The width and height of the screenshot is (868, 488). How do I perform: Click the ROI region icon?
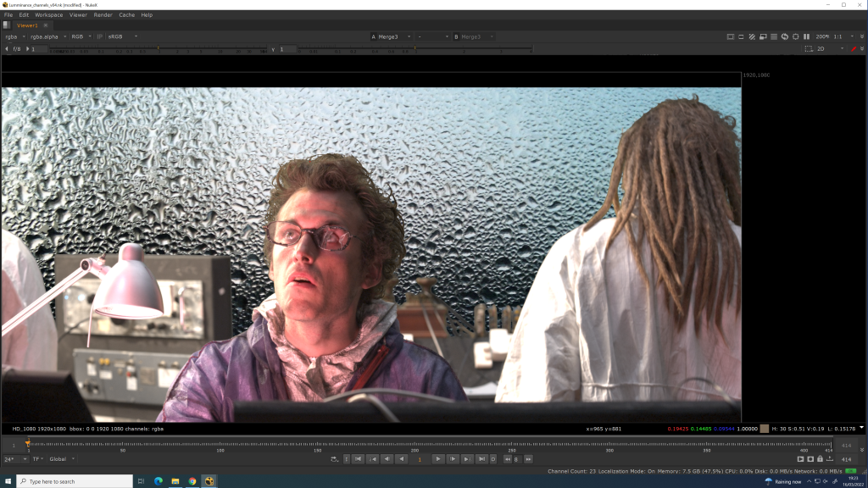coord(741,36)
